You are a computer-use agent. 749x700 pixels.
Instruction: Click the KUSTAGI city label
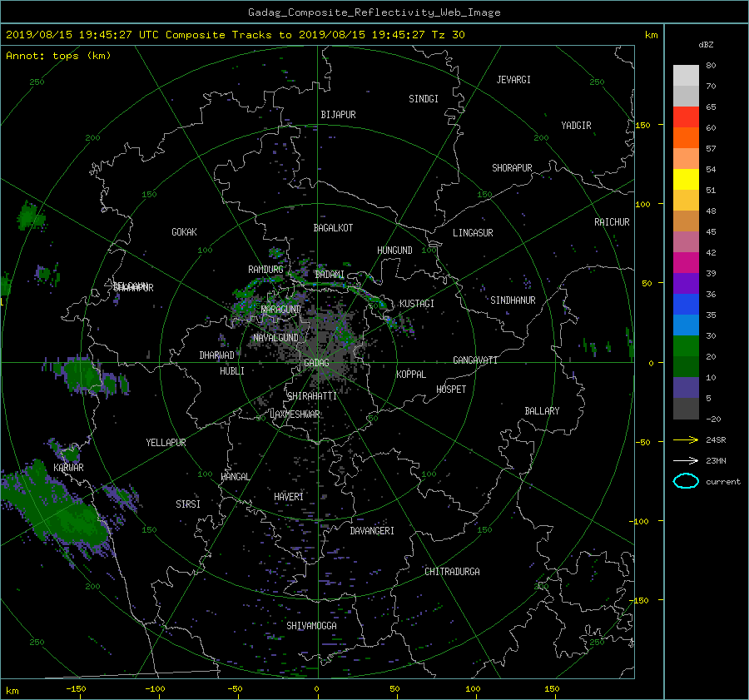(x=417, y=304)
